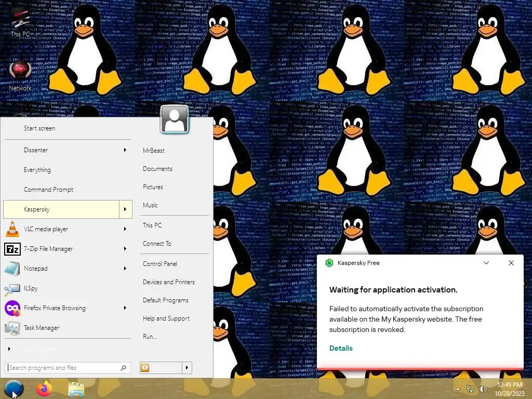Click Connect To

pos(157,244)
